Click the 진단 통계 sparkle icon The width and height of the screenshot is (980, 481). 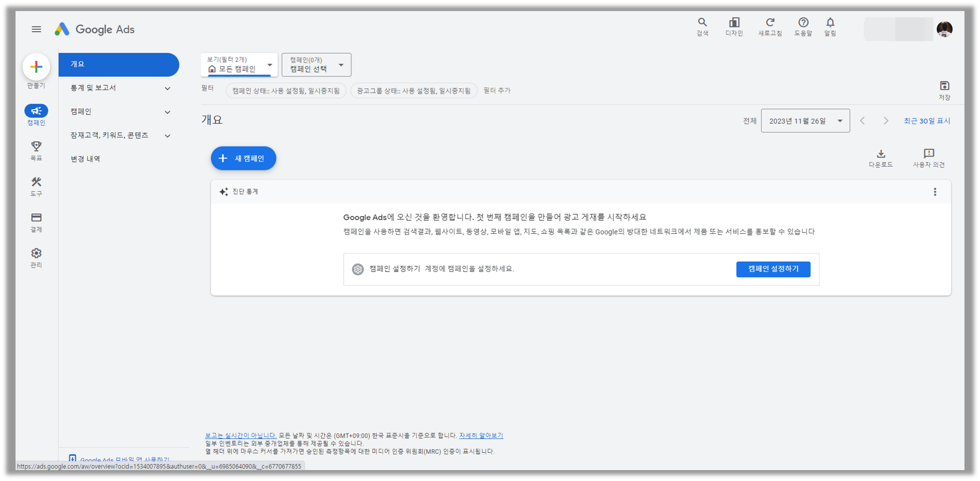click(224, 192)
